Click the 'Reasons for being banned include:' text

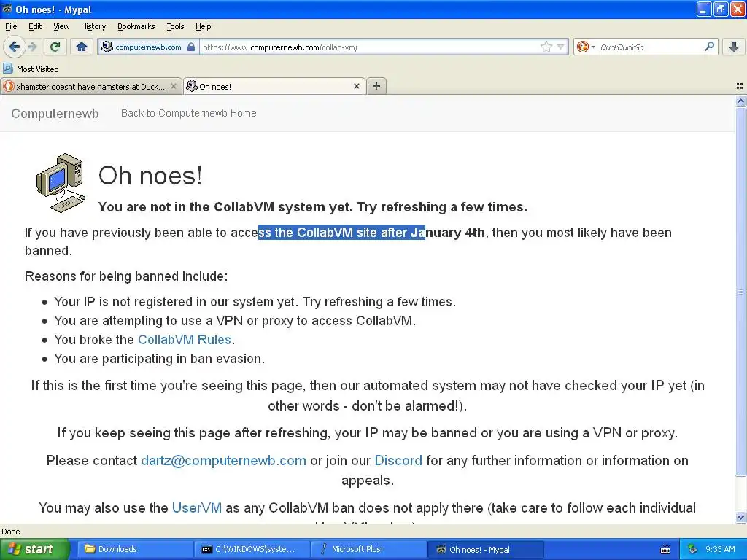click(x=126, y=276)
